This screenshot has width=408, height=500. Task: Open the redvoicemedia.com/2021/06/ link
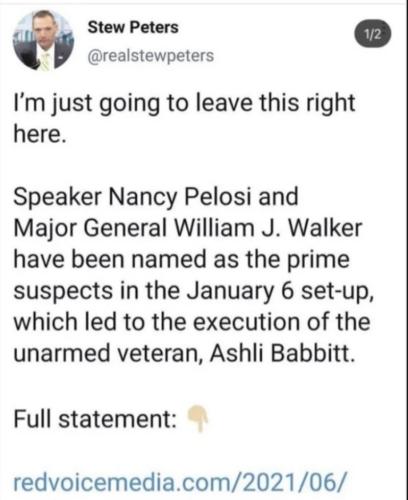[x=180, y=481]
